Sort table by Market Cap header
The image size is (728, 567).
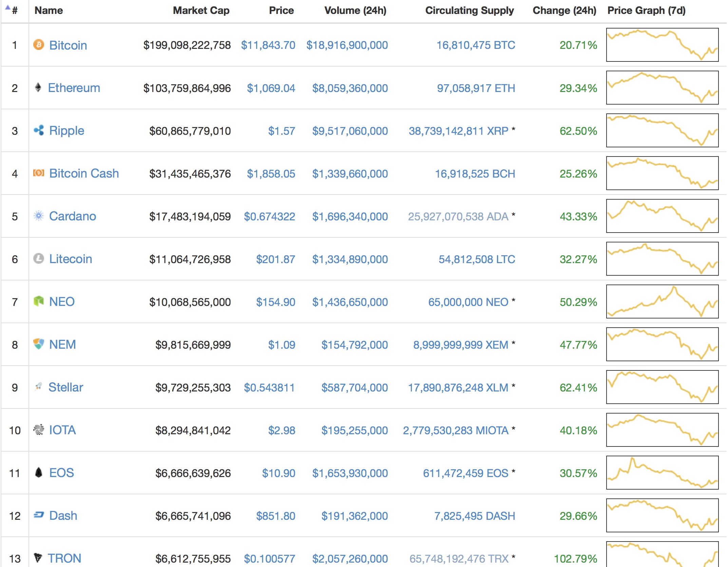pos(201,11)
